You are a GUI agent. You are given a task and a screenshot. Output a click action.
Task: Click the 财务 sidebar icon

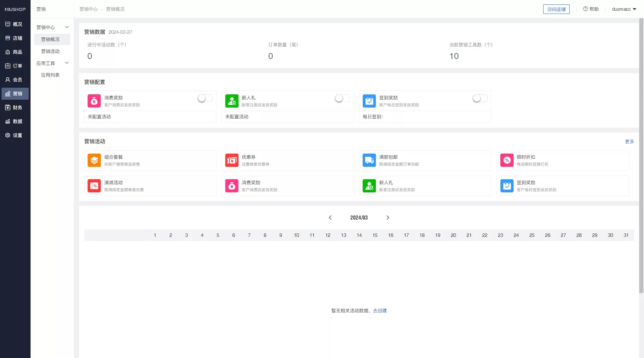[x=8, y=108]
